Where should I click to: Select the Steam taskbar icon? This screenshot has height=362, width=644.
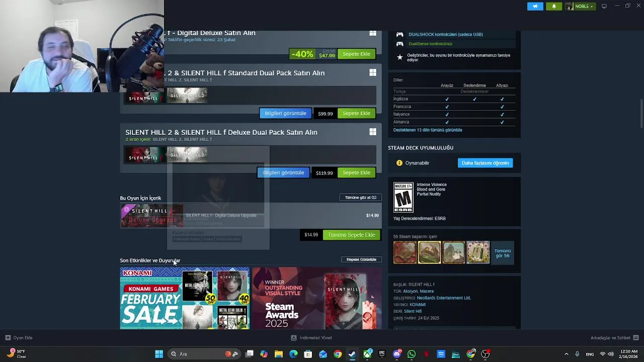click(x=352, y=354)
